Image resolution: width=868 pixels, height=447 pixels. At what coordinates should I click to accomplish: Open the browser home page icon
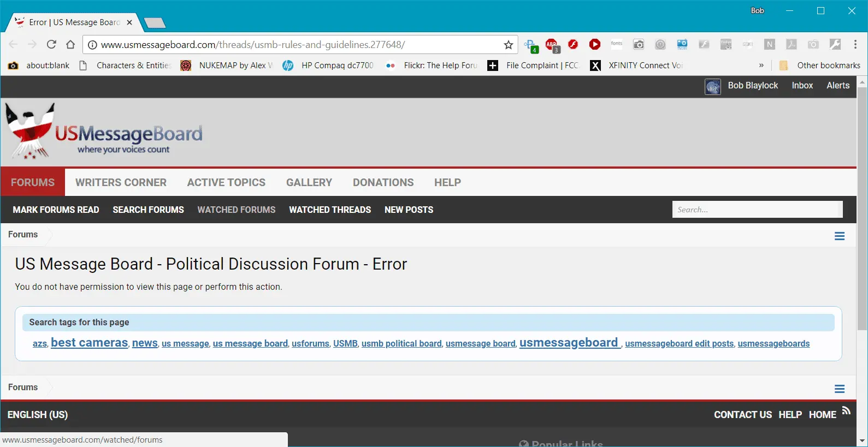click(70, 45)
